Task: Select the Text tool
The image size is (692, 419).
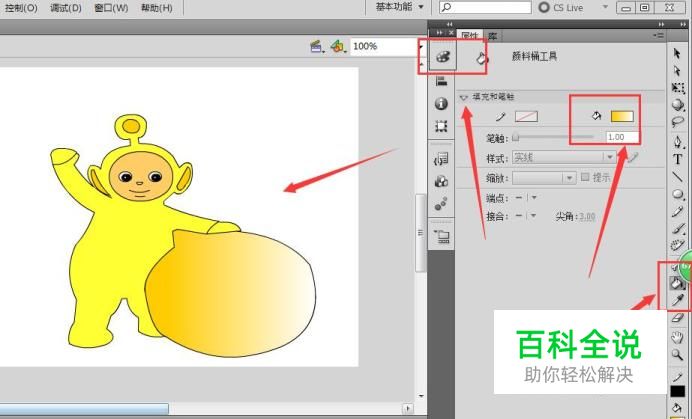Action: (x=677, y=159)
